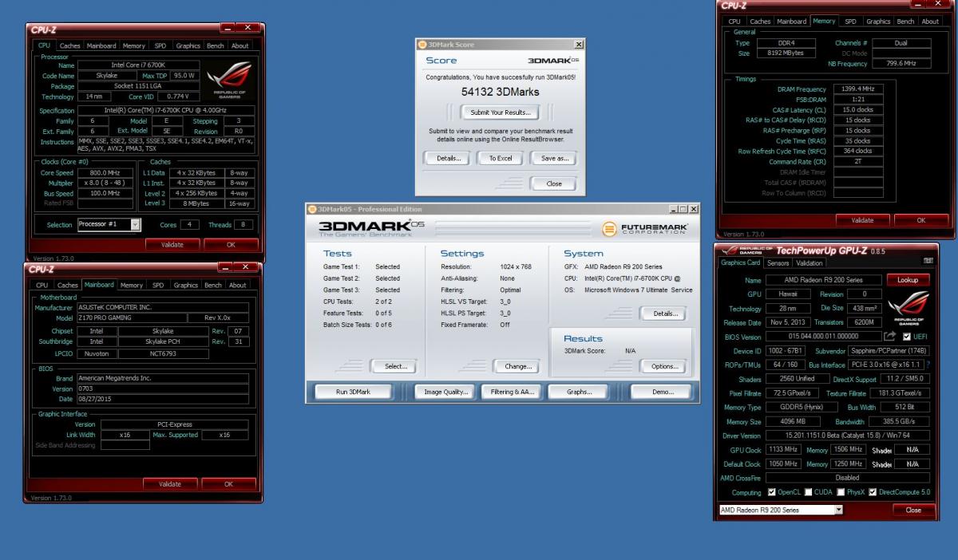The width and height of the screenshot is (958, 560).
Task: Start benchmark with Run 3DMark button
Action: (x=352, y=392)
